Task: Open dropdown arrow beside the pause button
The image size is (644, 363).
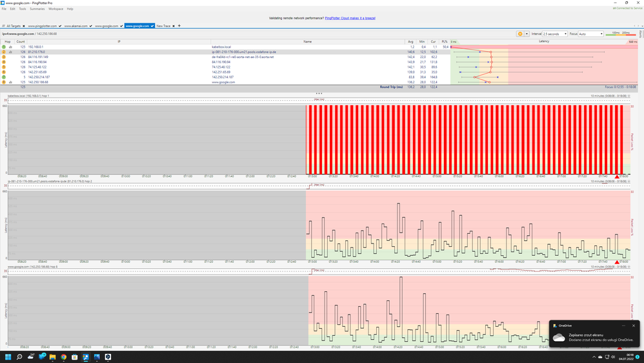Action: tap(527, 34)
